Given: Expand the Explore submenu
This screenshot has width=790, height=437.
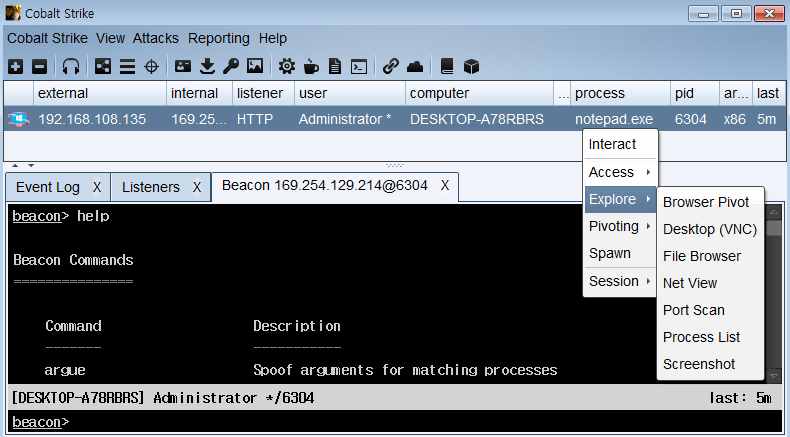Looking at the screenshot, I should 620,199.
